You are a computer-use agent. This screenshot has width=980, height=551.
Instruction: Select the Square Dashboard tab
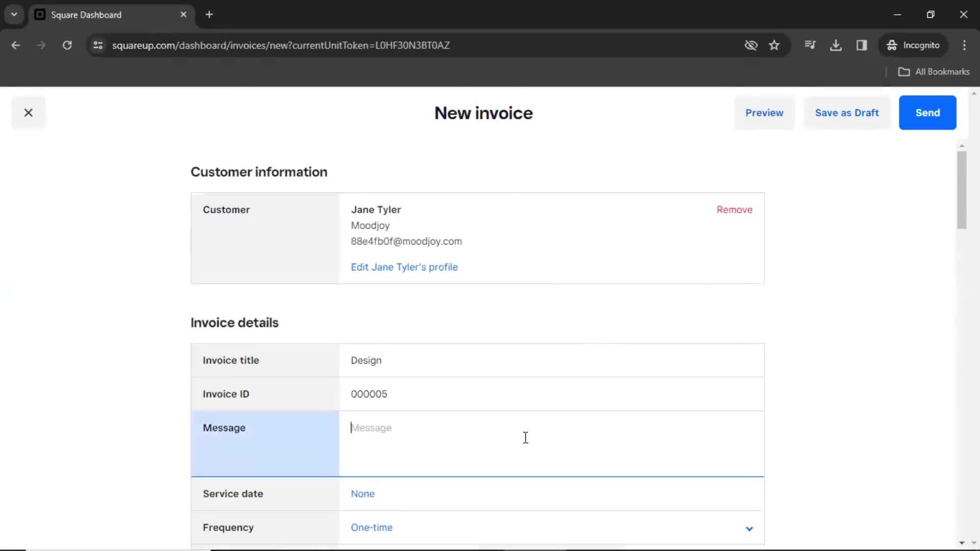(x=111, y=15)
